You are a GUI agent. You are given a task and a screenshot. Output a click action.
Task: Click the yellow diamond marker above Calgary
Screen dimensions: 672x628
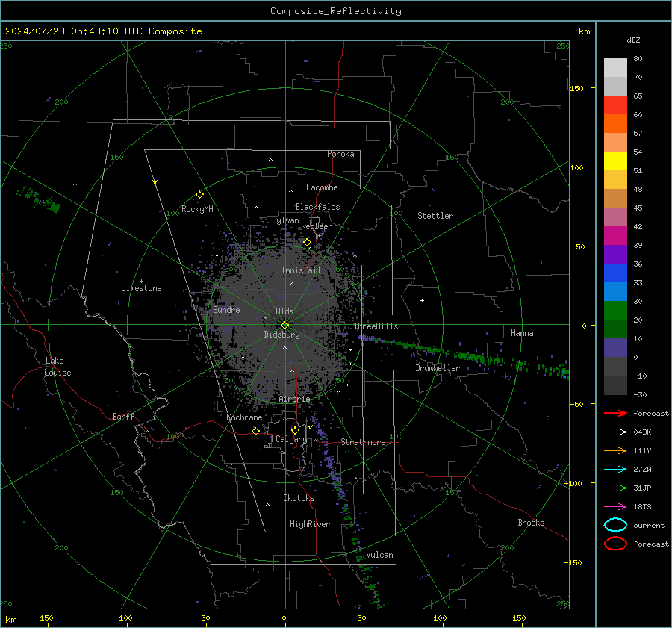[295, 430]
